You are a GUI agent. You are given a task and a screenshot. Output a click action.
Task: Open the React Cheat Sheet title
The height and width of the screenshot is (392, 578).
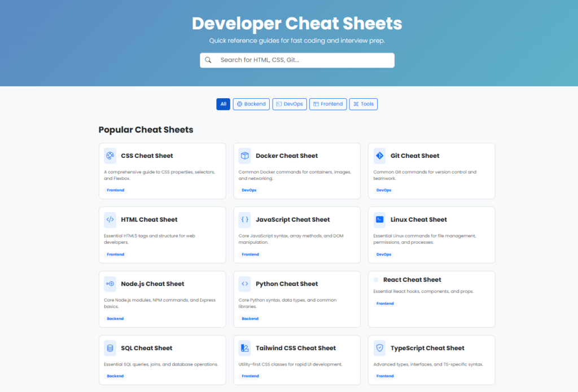point(412,280)
